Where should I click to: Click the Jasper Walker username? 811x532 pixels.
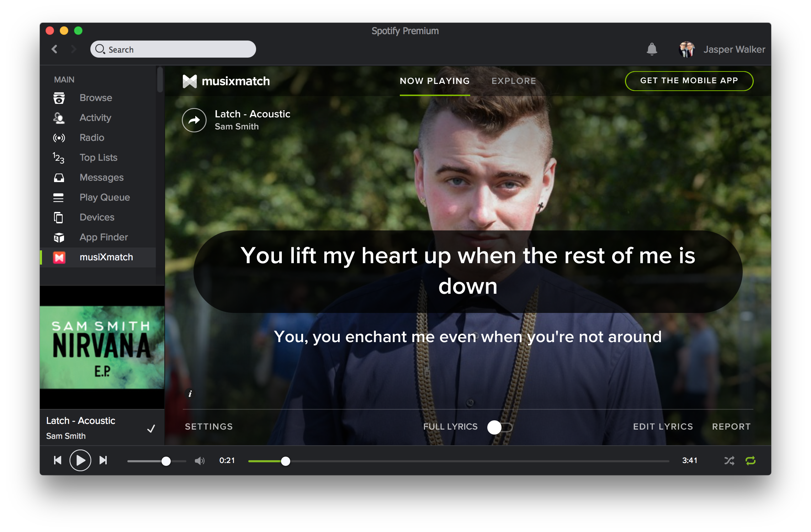click(734, 49)
